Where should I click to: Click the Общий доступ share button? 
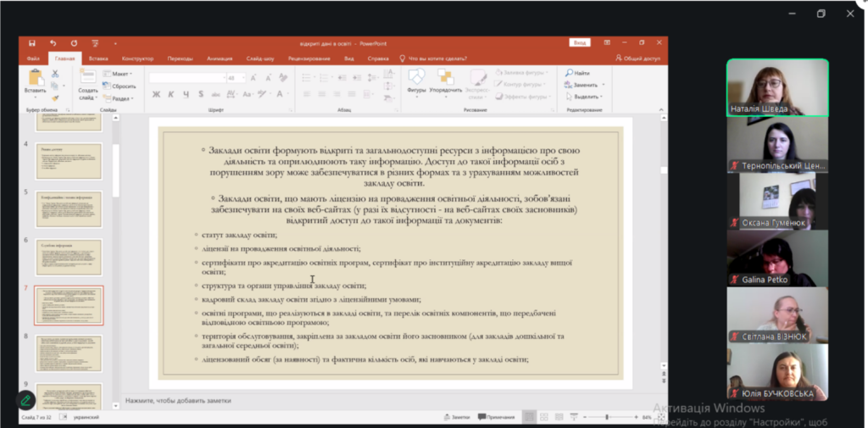[x=637, y=58]
